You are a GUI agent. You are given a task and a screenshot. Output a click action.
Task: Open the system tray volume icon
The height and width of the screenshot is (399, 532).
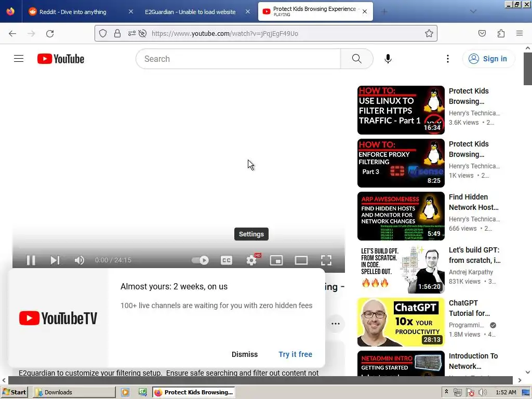(x=482, y=393)
